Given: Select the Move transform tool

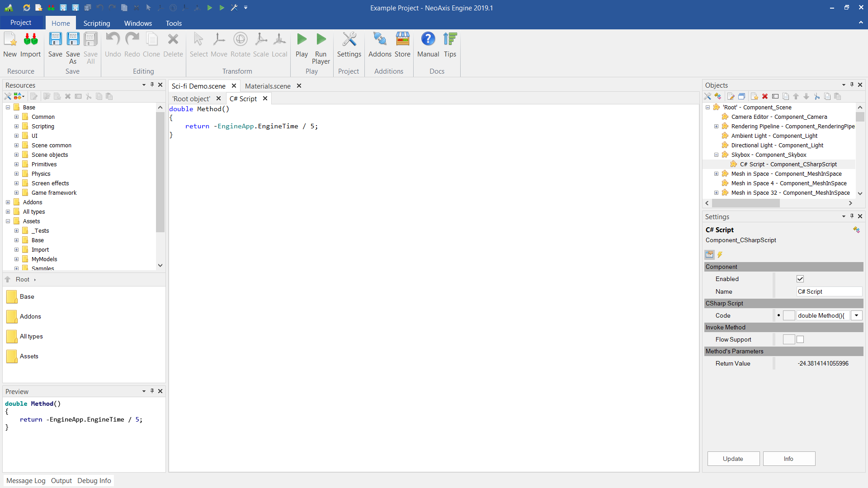Looking at the screenshot, I should pos(219,44).
